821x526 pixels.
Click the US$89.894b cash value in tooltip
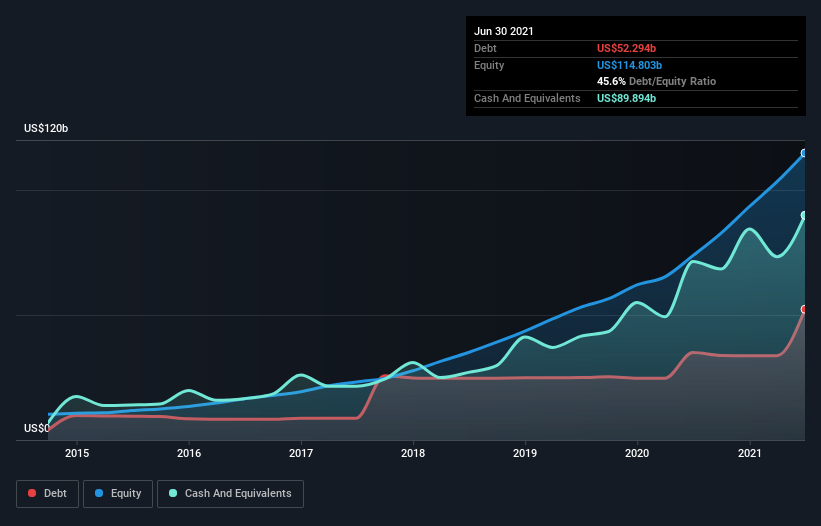626,98
